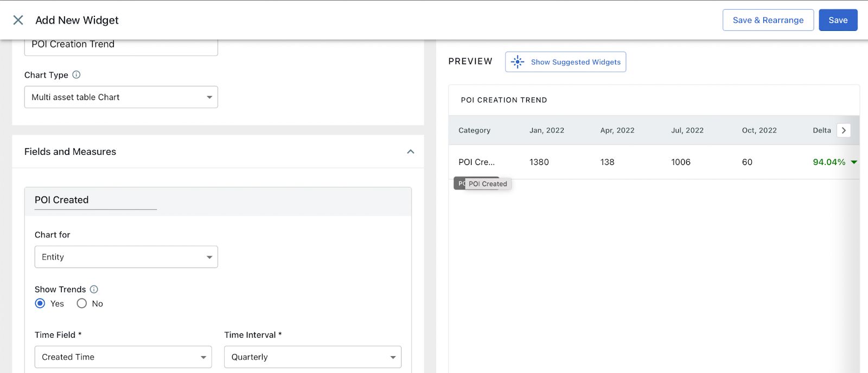Click the Chart Type info icon
This screenshot has height=373, width=868.
point(76,75)
